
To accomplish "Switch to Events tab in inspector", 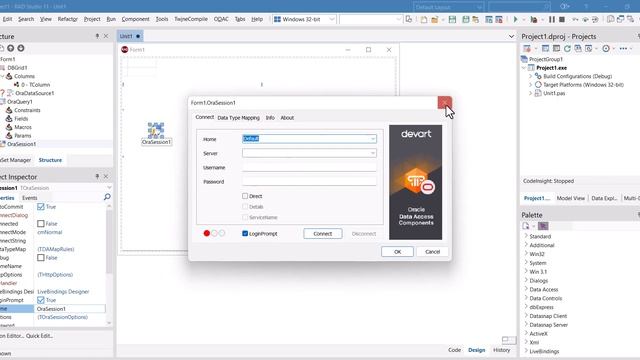I will click(29, 198).
